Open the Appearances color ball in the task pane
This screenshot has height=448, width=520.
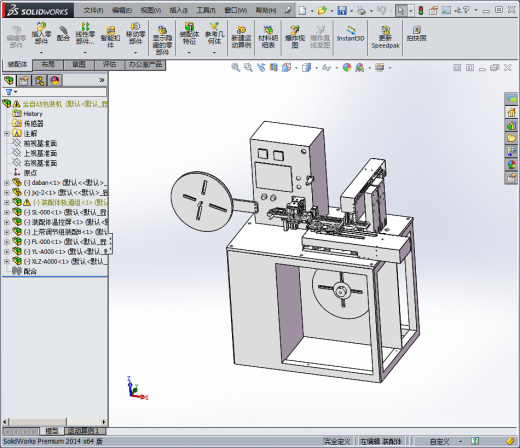[511, 165]
